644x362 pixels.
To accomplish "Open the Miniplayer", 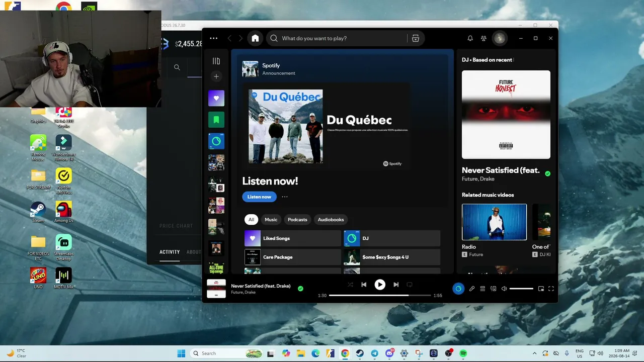I will [x=541, y=289].
